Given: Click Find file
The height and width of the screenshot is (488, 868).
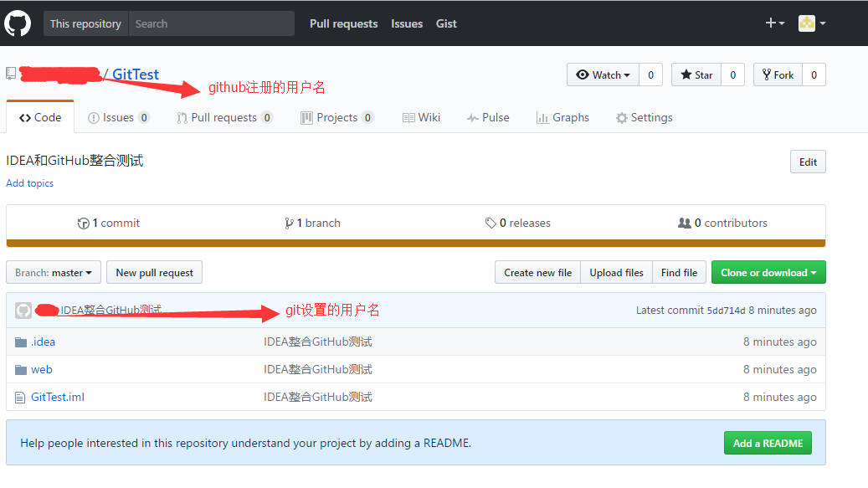Looking at the screenshot, I should coord(679,272).
